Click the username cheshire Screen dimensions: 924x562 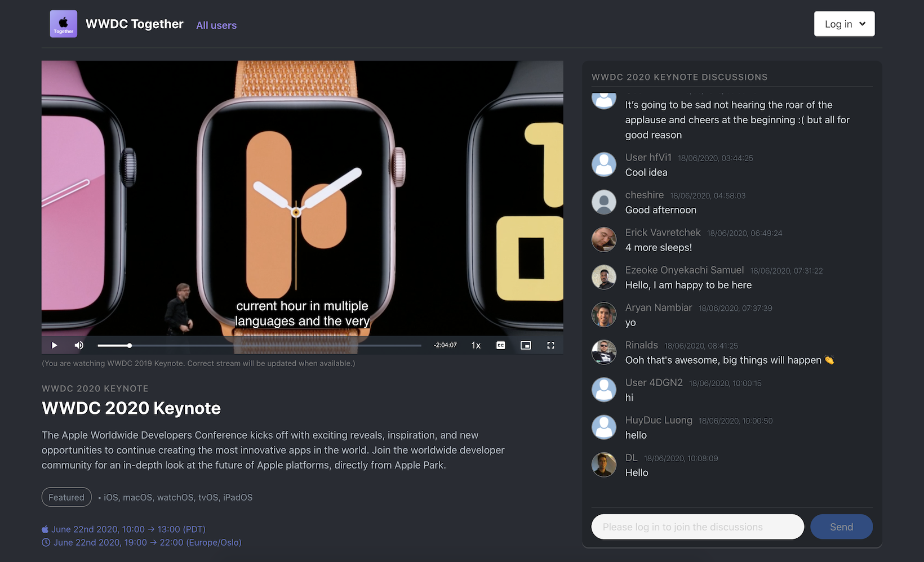coord(645,195)
